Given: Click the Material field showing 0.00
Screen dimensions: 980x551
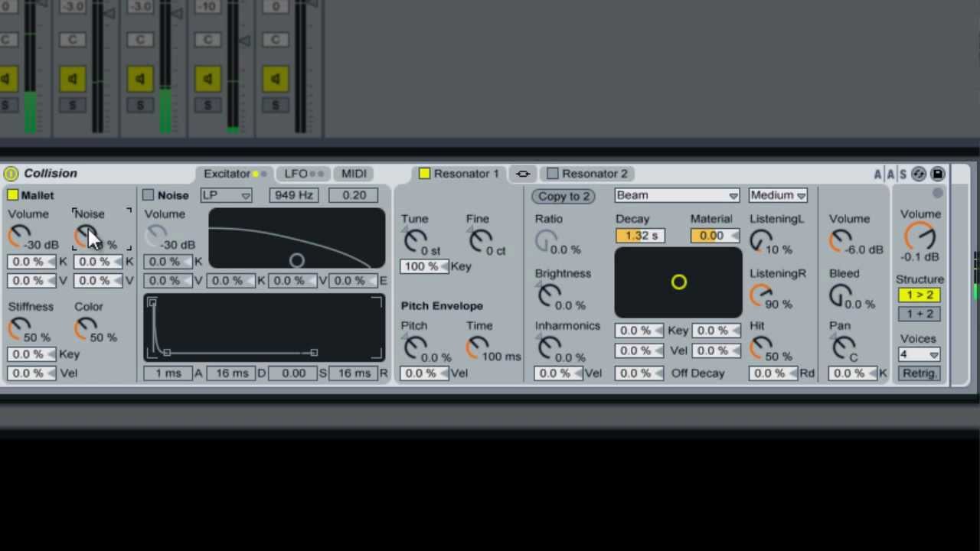Looking at the screenshot, I should [715, 236].
